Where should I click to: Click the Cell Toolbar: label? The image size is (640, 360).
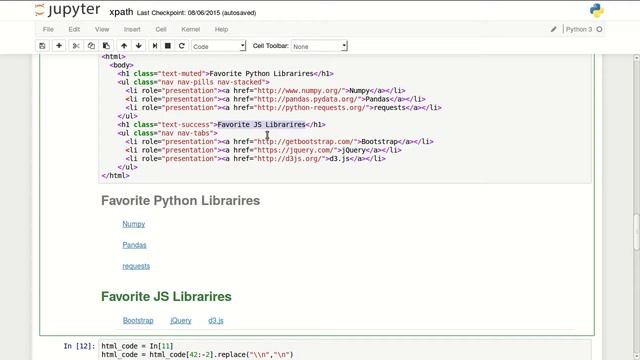click(271, 46)
